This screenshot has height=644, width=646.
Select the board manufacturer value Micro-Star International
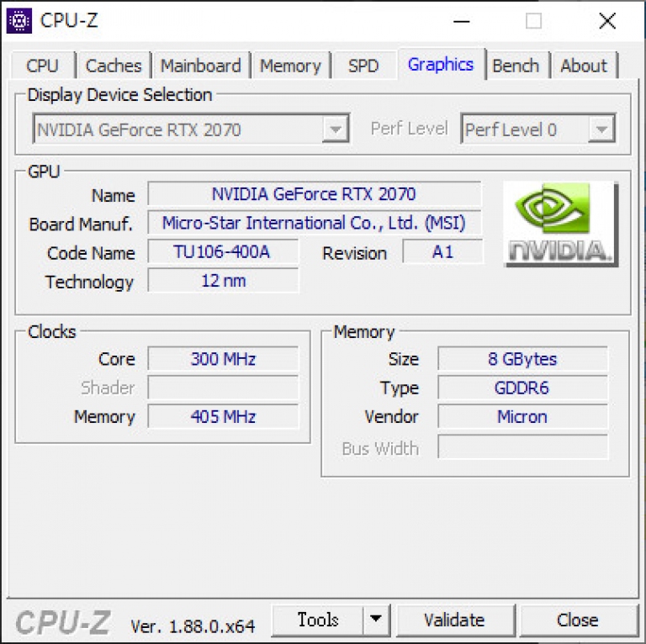pyautogui.click(x=315, y=223)
